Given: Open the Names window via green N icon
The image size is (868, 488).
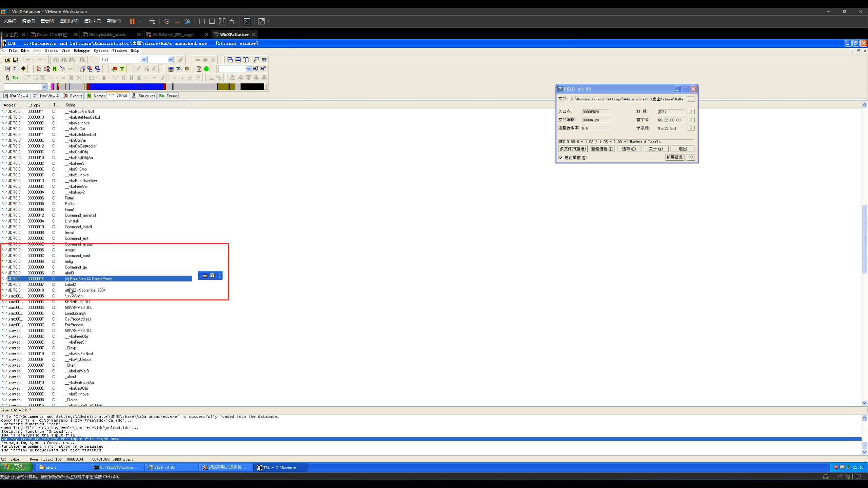Looking at the screenshot, I should [55, 69].
